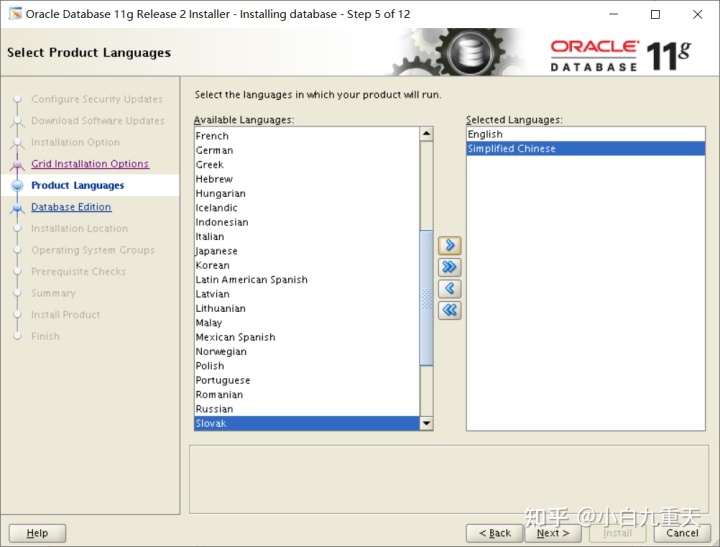This screenshot has width=720, height=547.
Task: Click the Help button
Action: (37, 533)
